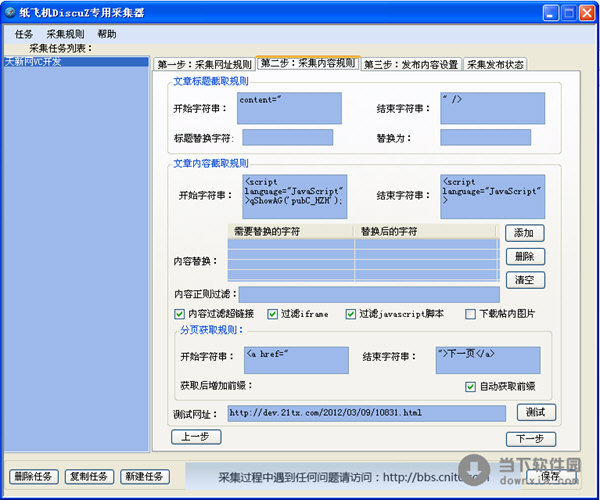
Task: Focus content start string field with qShowAG
Action: [295, 197]
